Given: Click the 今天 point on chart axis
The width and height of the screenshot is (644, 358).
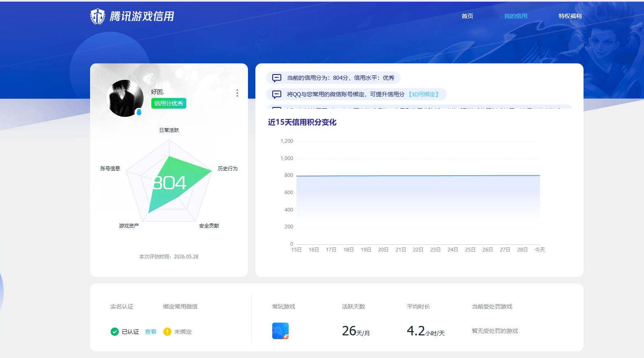Looking at the screenshot, I should click(x=540, y=249).
